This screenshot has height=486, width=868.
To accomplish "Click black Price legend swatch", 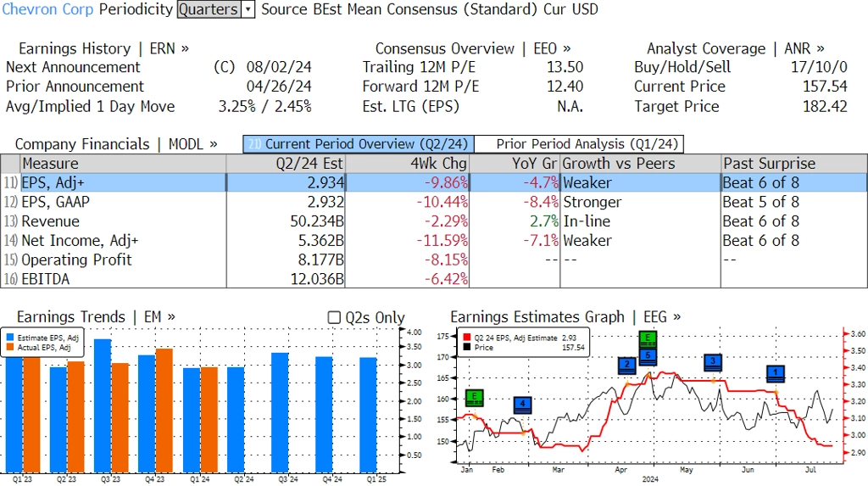I will point(467,348).
